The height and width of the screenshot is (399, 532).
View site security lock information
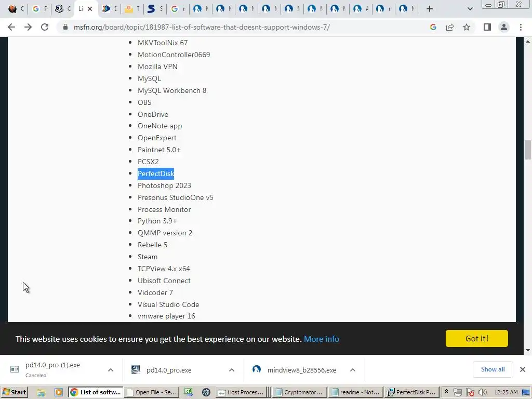65,27
